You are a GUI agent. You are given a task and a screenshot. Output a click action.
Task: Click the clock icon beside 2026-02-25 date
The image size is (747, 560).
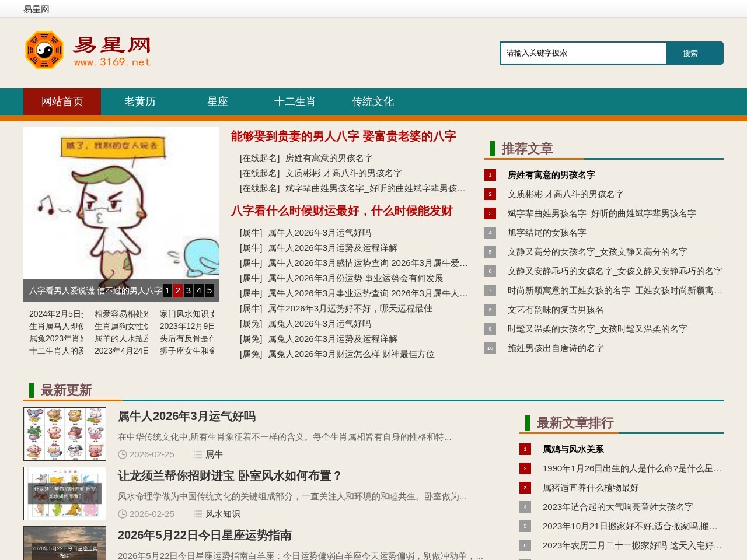pos(123,454)
